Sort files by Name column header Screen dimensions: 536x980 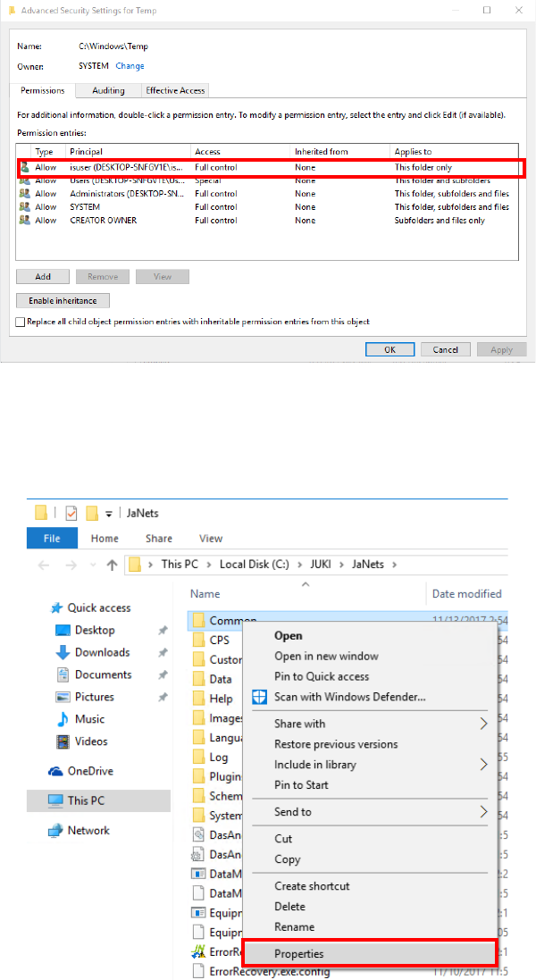pos(205,594)
